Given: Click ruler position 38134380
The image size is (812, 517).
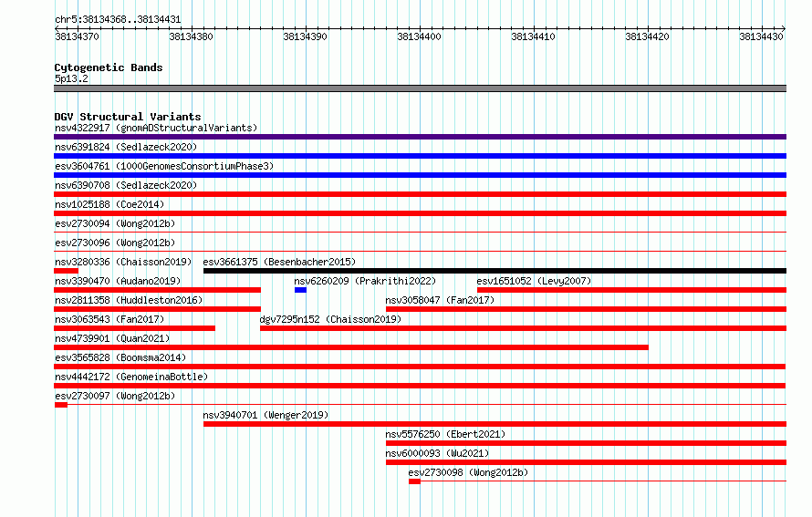Looking at the screenshot, I should tap(191, 36).
